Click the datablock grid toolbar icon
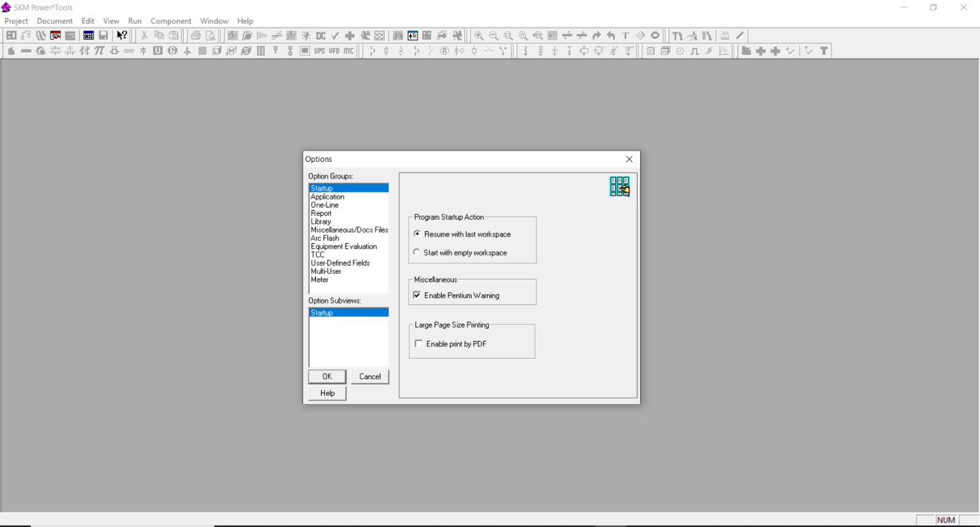 [x=88, y=36]
